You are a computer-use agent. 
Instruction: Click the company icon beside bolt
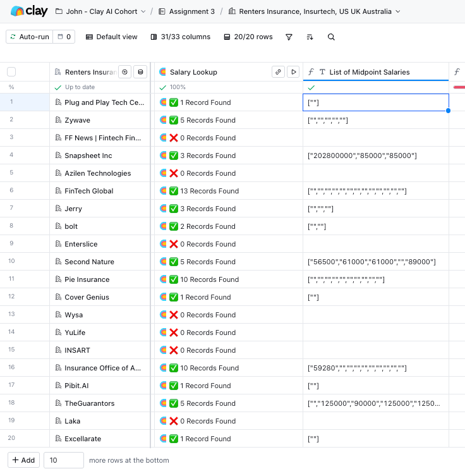[58, 226]
